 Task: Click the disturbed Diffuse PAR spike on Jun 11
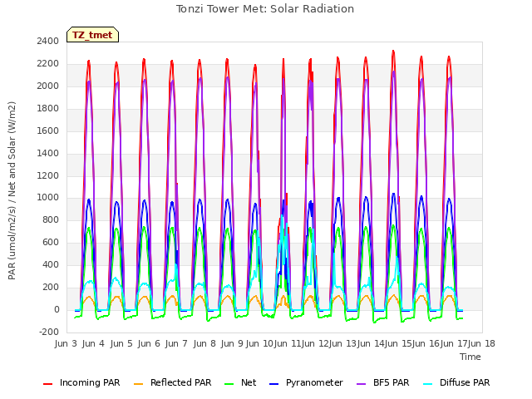[282, 217]
